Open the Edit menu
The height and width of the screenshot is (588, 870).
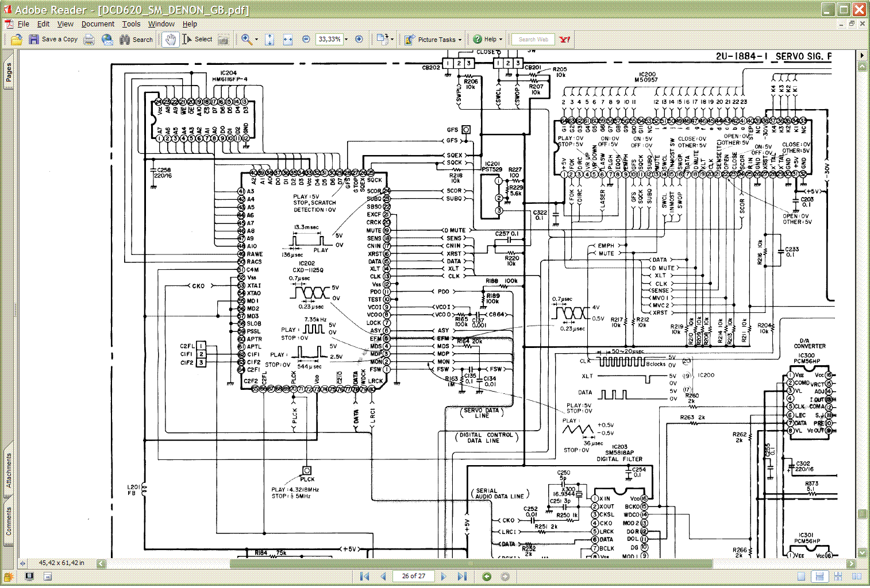pyautogui.click(x=43, y=24)
